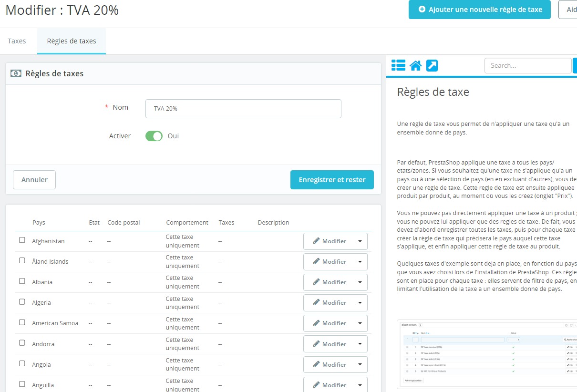577x392 pixels.
Task: Open the tax rules screenshot thumbnail
Action: click(x=487, y=355)
